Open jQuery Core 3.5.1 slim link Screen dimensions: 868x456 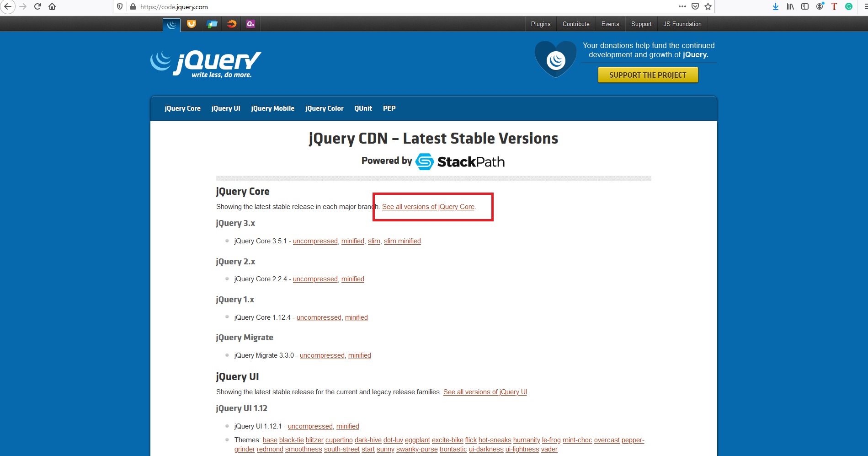click(374, 241)
